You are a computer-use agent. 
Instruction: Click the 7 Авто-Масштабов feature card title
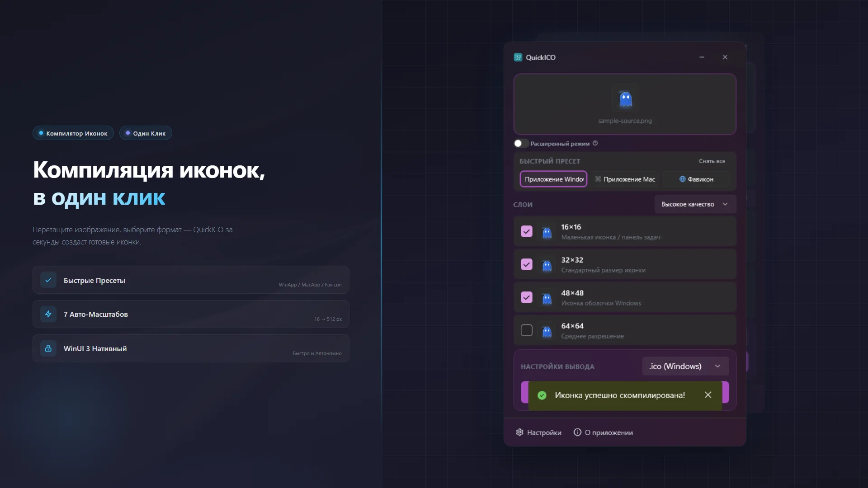point(96,314)
